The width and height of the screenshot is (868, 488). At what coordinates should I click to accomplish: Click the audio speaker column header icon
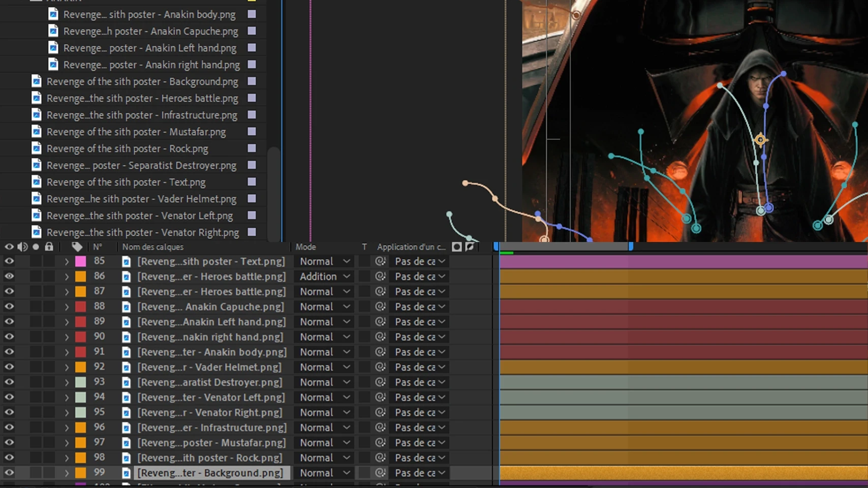point(22,247)
